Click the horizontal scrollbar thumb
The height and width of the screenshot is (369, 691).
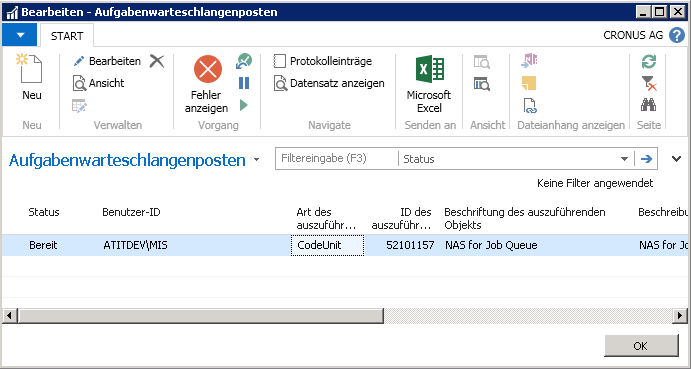(x=201, y=316)
